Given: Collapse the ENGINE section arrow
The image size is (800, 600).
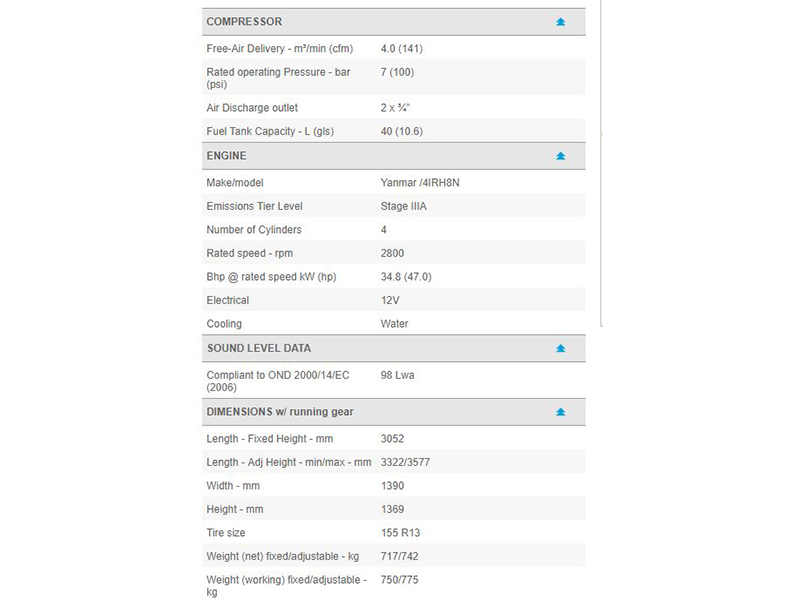Looking at the screenshot, I should pyautogui.click(x=560, y=156).
